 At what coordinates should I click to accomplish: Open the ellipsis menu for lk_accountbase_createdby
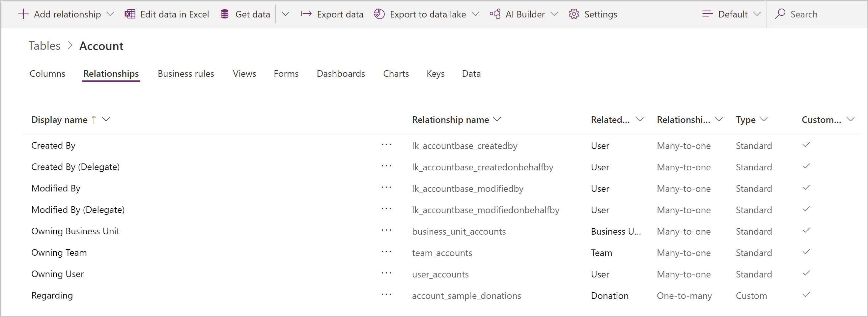point(386,145)
